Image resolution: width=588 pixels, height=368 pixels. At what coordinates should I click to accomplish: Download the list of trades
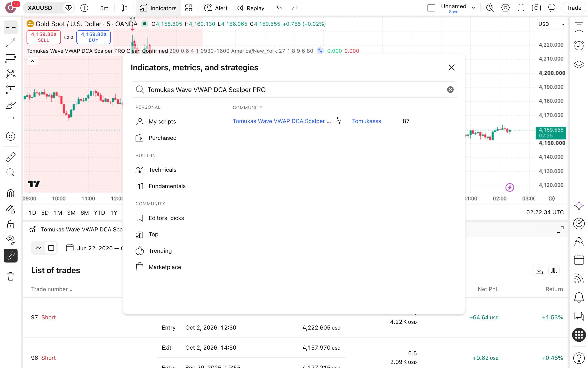pos(539,270)
